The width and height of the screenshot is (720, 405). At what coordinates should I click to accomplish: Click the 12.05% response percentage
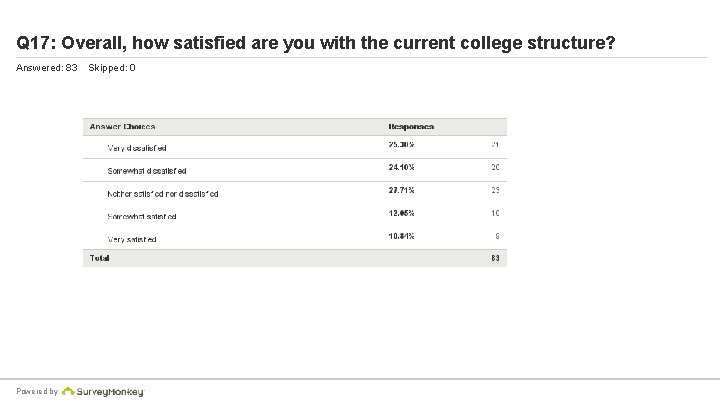402,213
